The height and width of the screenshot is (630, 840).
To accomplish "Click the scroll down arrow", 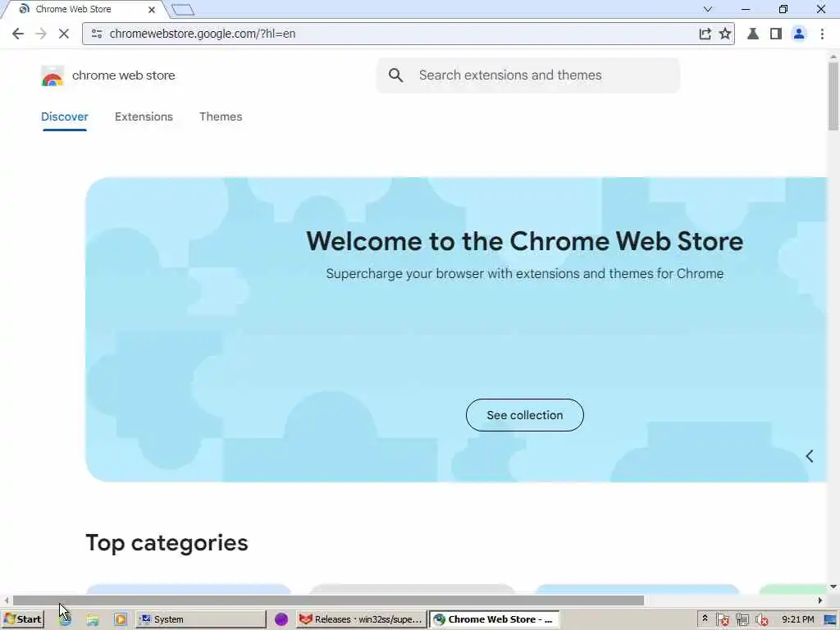I will coord(833,587).
